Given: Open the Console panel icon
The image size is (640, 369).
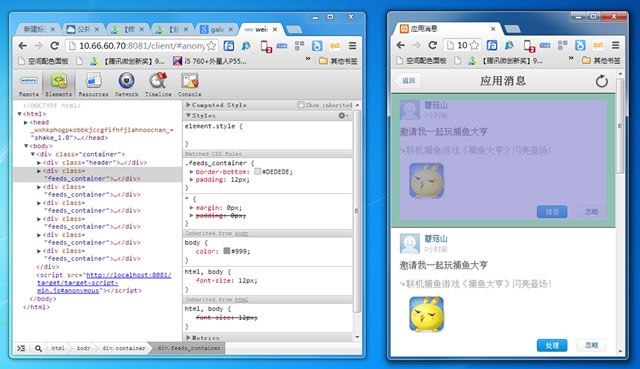Looking at the screenshot, I should (190, 85).
